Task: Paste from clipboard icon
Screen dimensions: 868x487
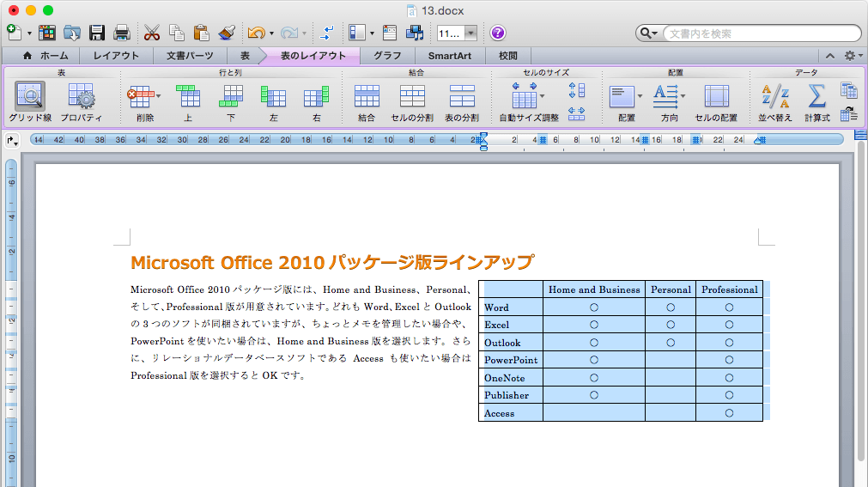Action: point(202,33)
